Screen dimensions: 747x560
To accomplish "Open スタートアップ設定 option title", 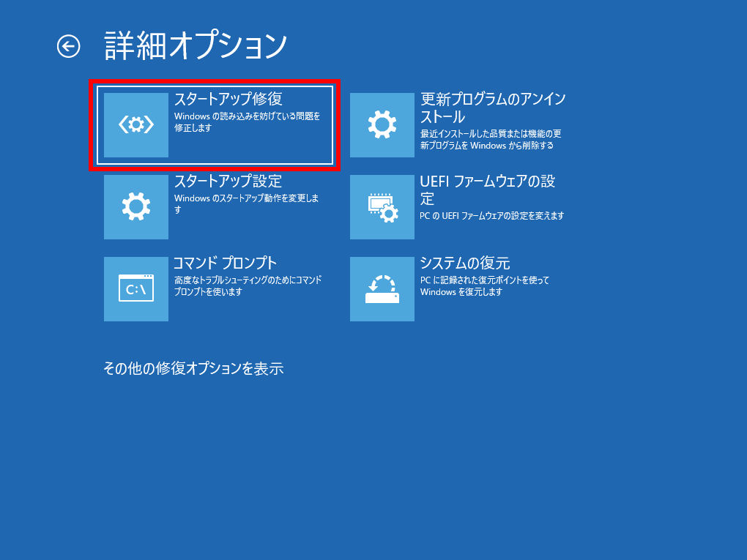I will [x=228, y=181].
